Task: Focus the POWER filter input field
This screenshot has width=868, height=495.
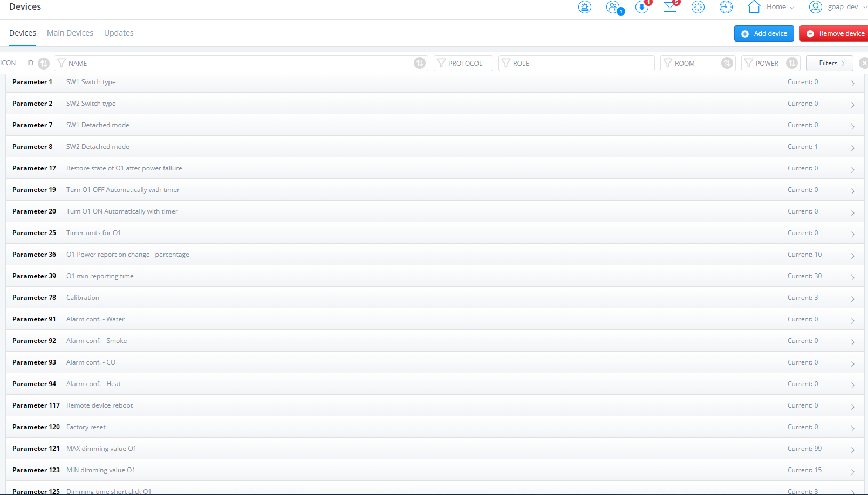Action: pos(771,63)
